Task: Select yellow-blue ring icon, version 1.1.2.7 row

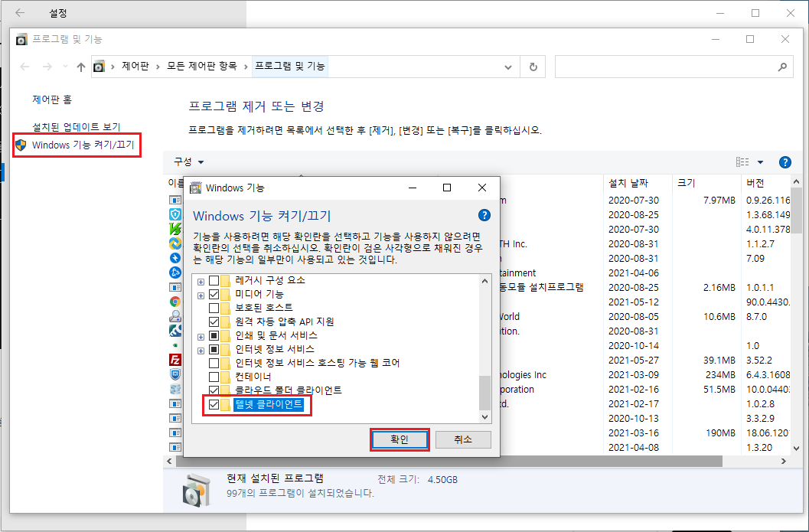Action: tap(175, 243)
